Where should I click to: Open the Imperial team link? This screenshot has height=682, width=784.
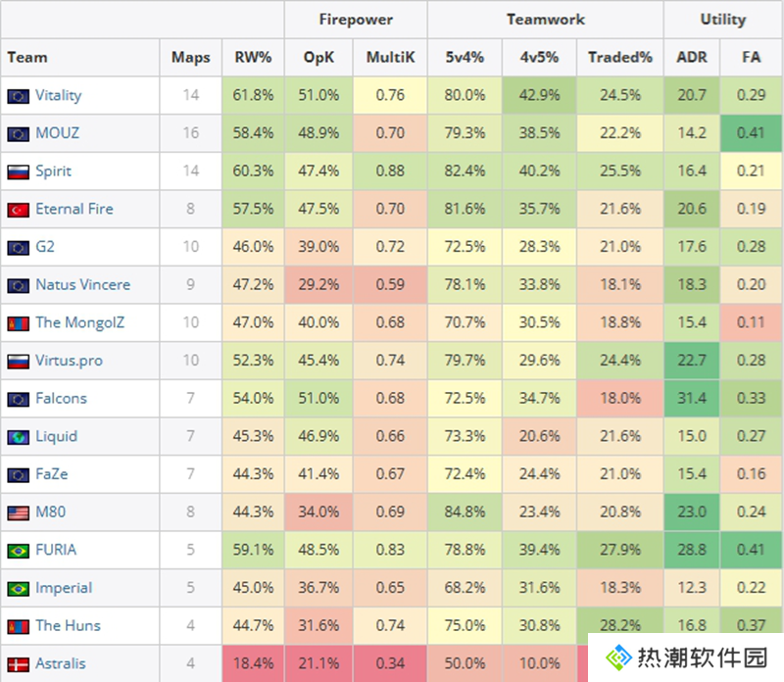64,588
